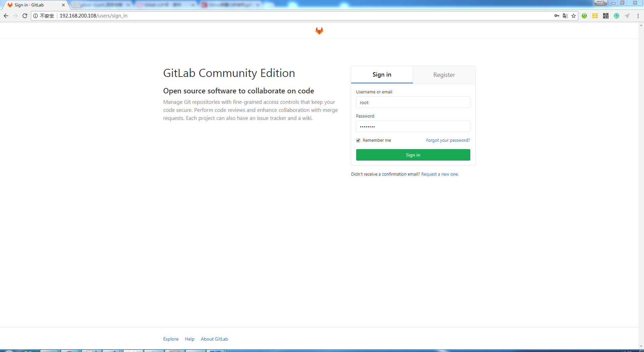The image size is (644, 352).
Task: Open Chrome's three-dot menu
Action: [638, 16]
